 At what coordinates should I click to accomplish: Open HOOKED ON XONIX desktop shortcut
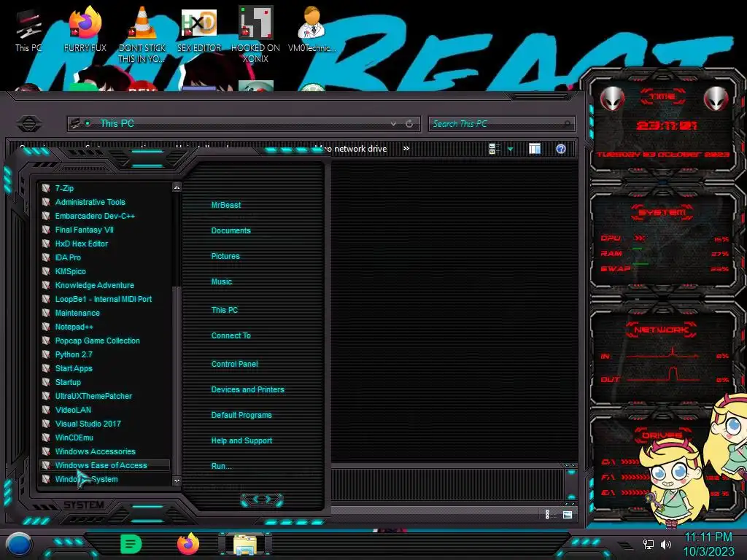click(x=255, y=35)
